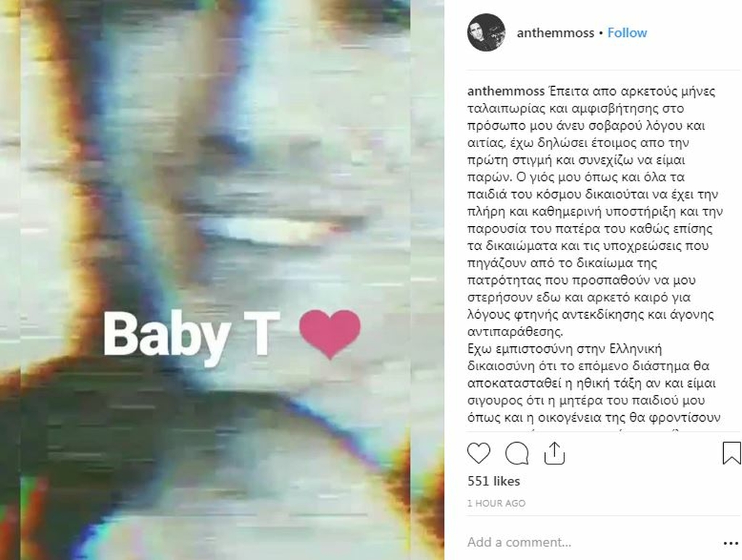Open the 1 HOUR AGO timestamp
Image resolution: width=742 pixels, height=560 pixels.
(496, 503)
